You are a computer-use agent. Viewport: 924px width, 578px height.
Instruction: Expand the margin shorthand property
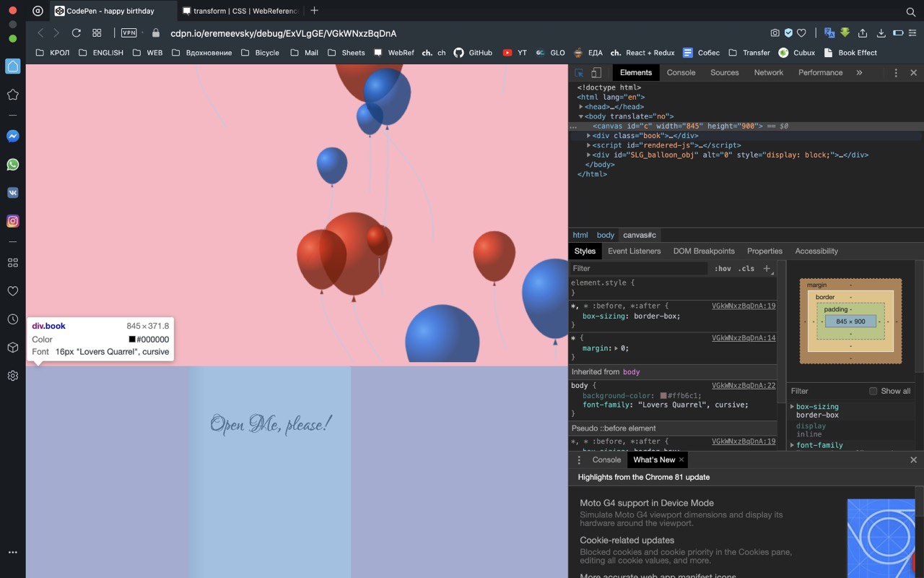tap(616, 348)
